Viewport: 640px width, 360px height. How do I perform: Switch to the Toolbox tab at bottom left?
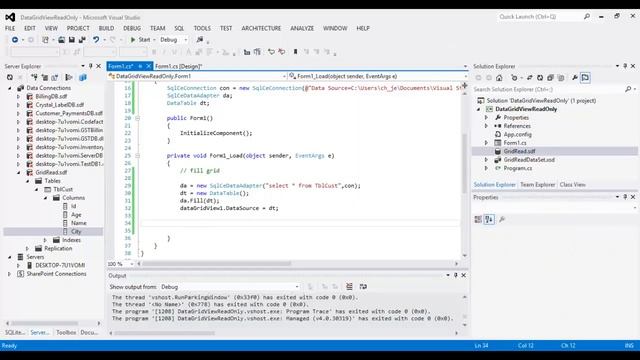point(66,333)
